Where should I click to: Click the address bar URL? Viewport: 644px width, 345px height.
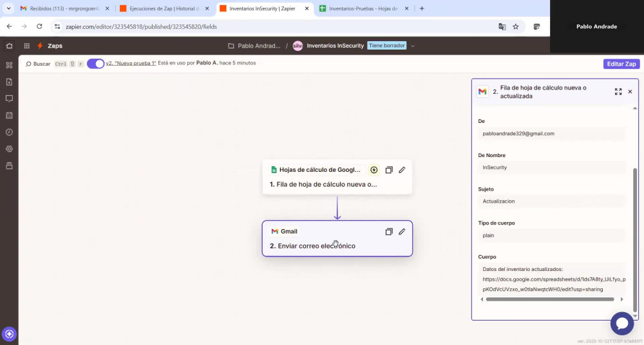point(141,26)
